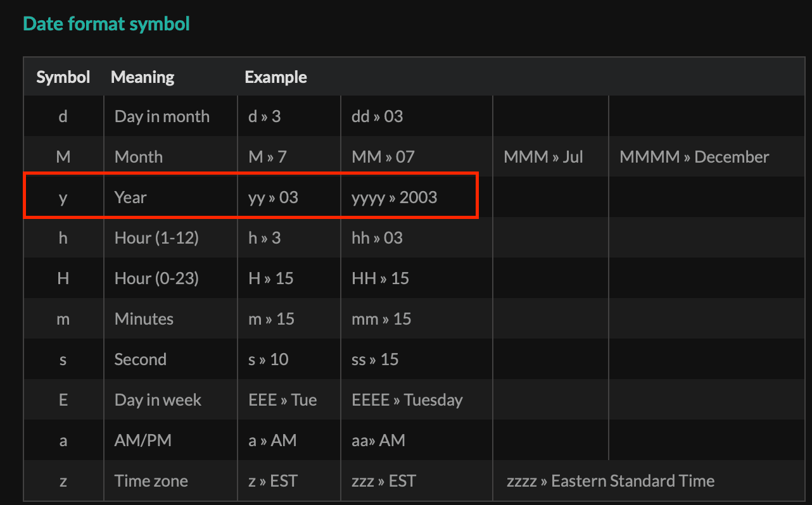Click the "Minutes" meaning cell

coord(144,319)
